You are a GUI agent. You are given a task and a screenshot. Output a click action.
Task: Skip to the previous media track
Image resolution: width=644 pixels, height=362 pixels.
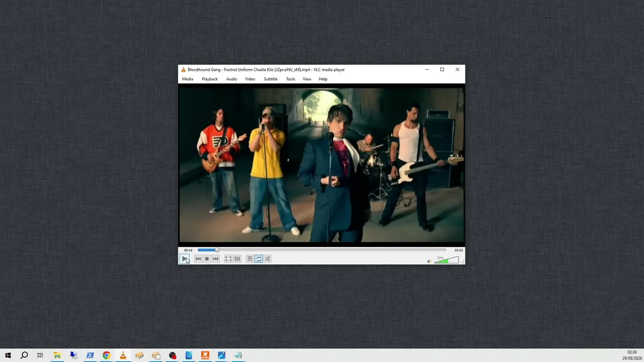click(x=198, y=259)
